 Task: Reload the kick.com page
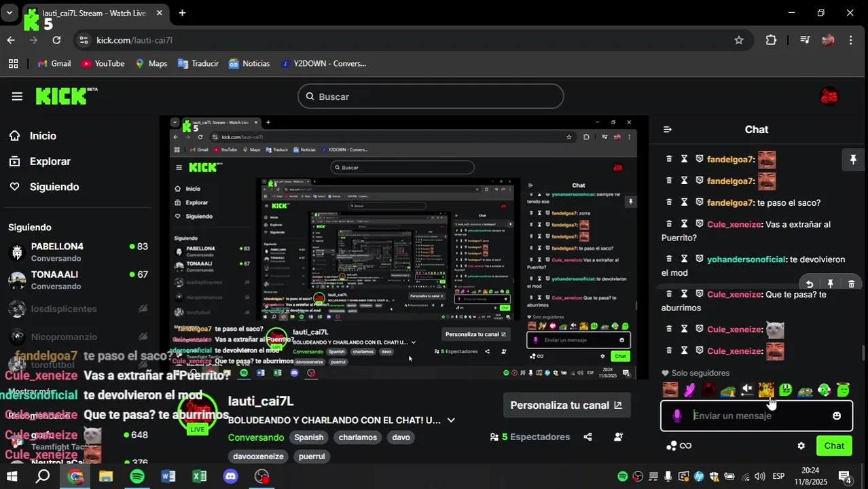[56, 40]
